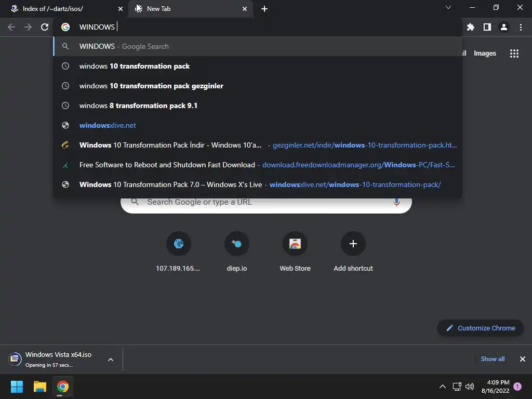Open the Web Store shortcut
This screenshot has width=532, height=399.
(295, 252)
